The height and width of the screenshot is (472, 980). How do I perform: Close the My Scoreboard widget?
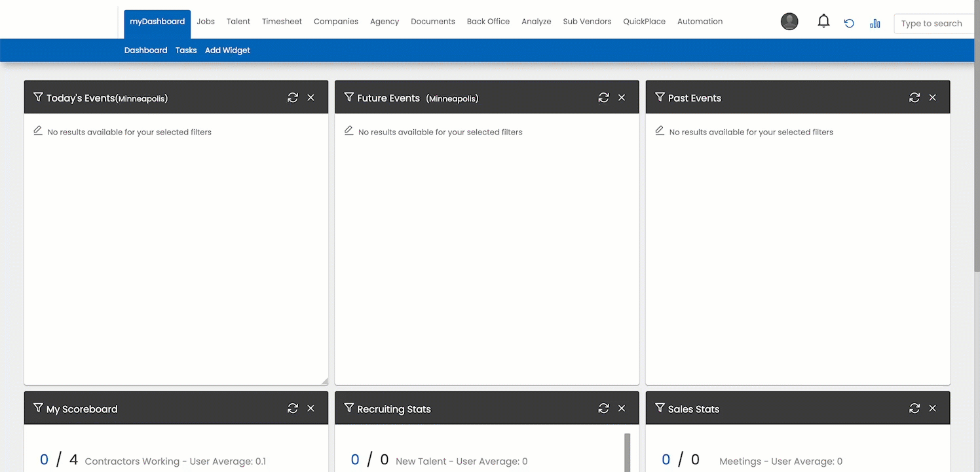pyautogui.click(x=311, y=408)
